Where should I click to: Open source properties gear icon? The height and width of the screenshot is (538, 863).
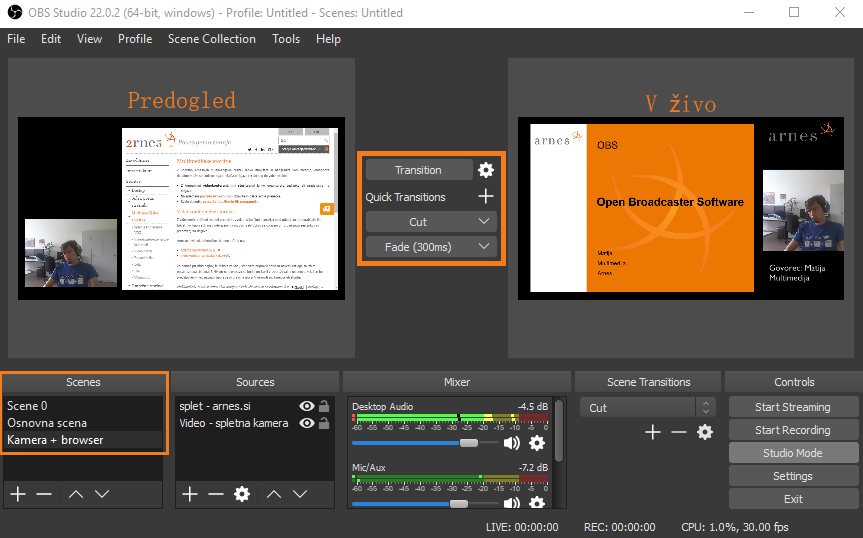pos(242,494)
